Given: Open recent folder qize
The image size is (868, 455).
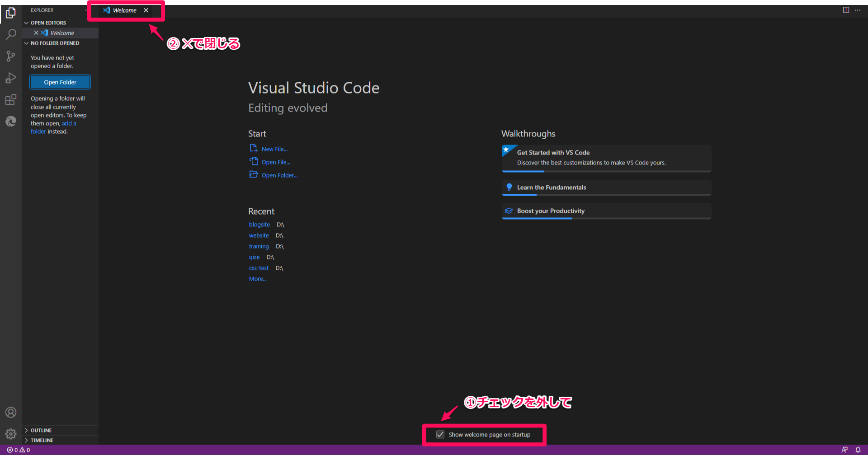Looking at the screenshot, I should [x=254, y=257].
